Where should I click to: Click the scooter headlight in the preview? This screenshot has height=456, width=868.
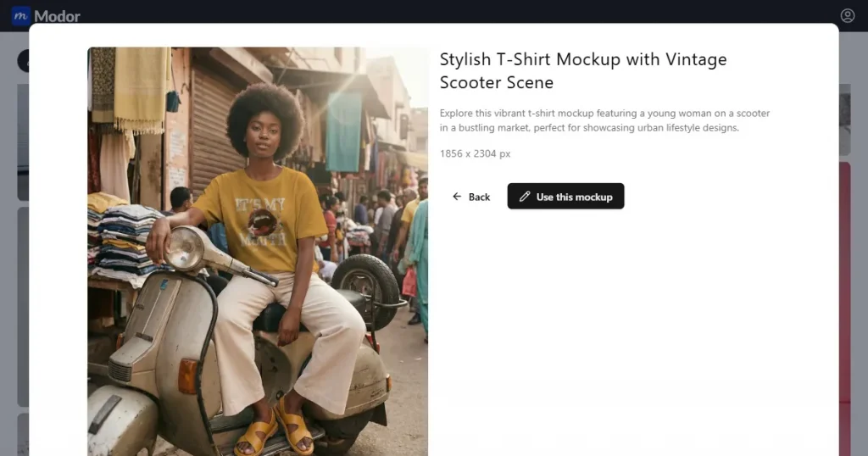click(186, 247)
